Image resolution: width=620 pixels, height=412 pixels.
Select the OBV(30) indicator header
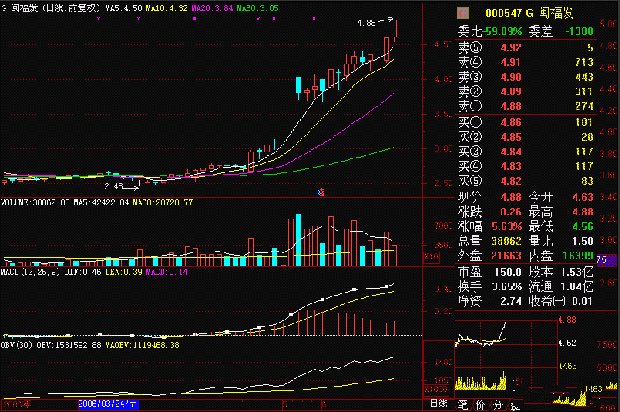[90, 345]
